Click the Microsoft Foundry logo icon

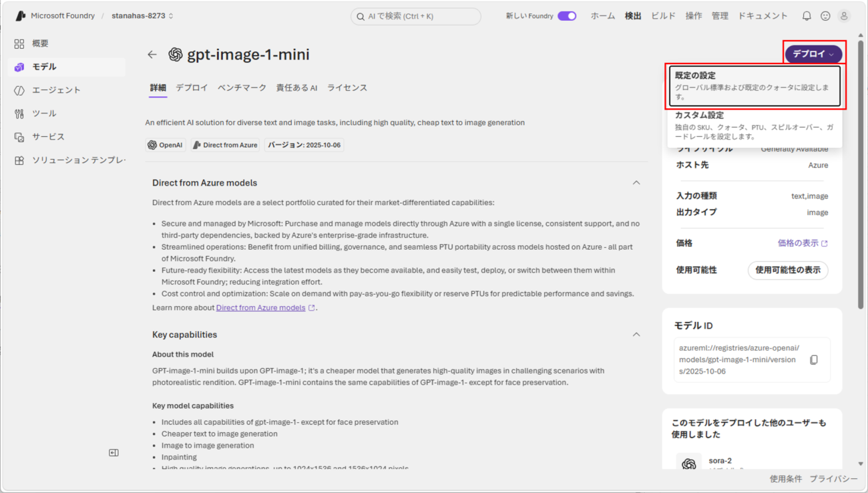(21, 16)
